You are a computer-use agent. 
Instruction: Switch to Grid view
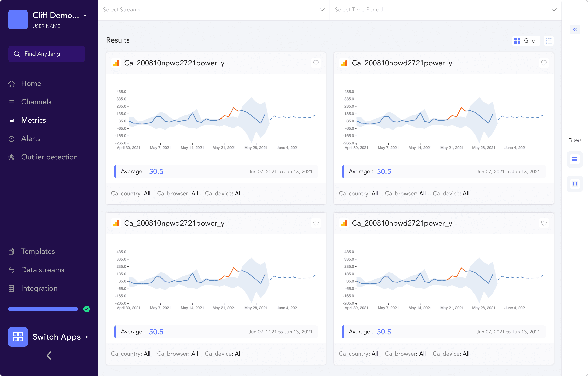[526, 41]
